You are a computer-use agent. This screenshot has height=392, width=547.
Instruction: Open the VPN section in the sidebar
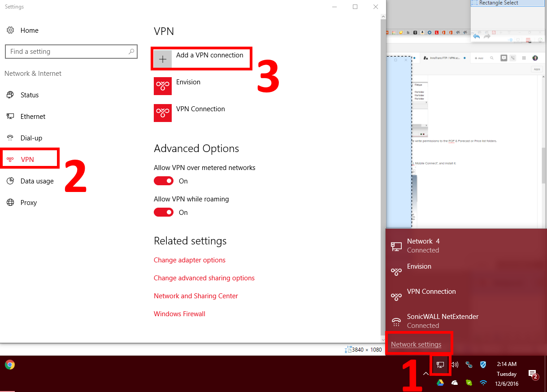[27, 159]
